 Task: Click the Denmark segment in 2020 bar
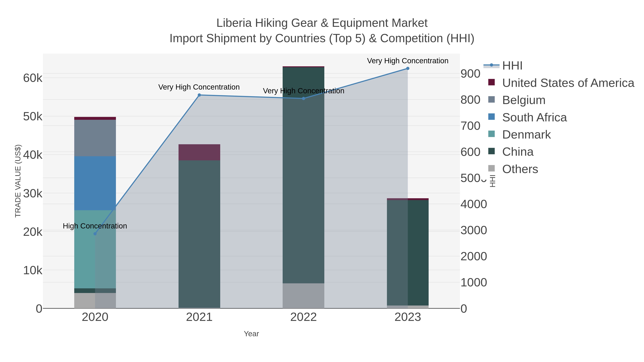pos(95,249)
